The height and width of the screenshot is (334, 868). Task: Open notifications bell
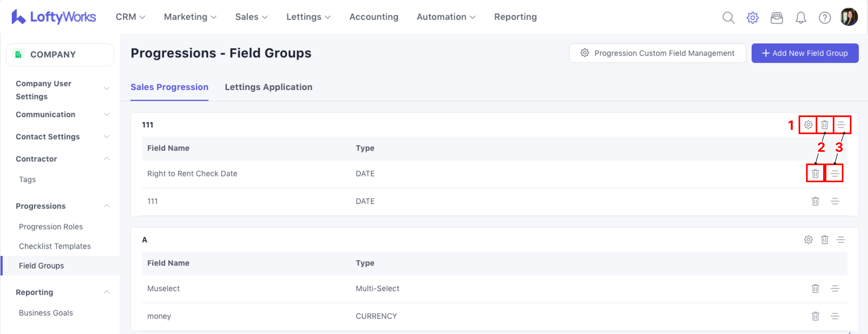[801, 17]
